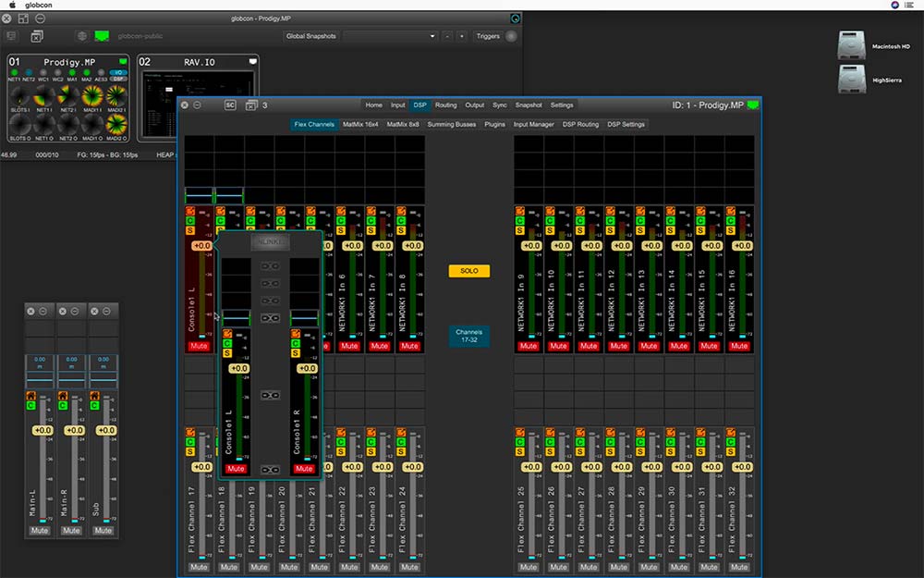Open the Plugins sub-tab
This screenshot has width=924, height=578.
[x=494, y=125]
